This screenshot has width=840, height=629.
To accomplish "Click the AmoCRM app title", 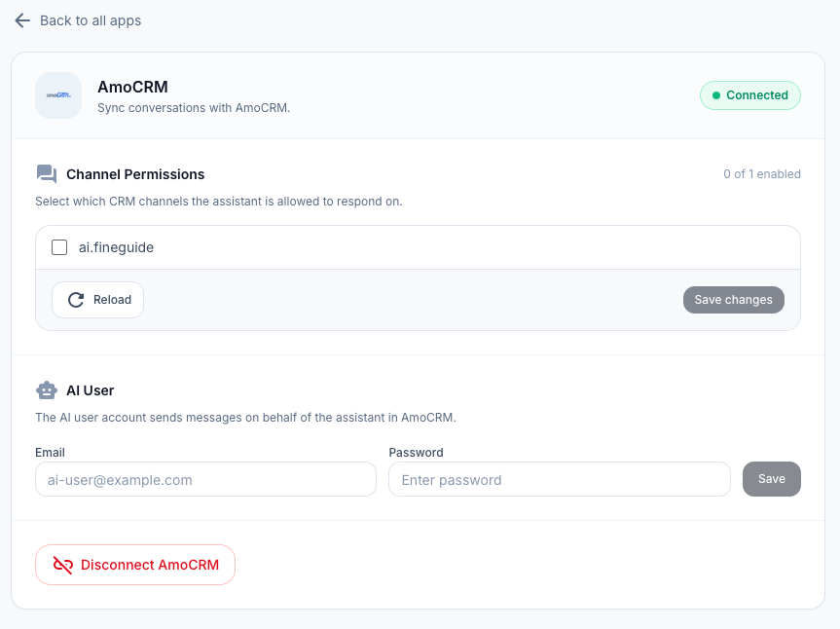I will 132,87.
